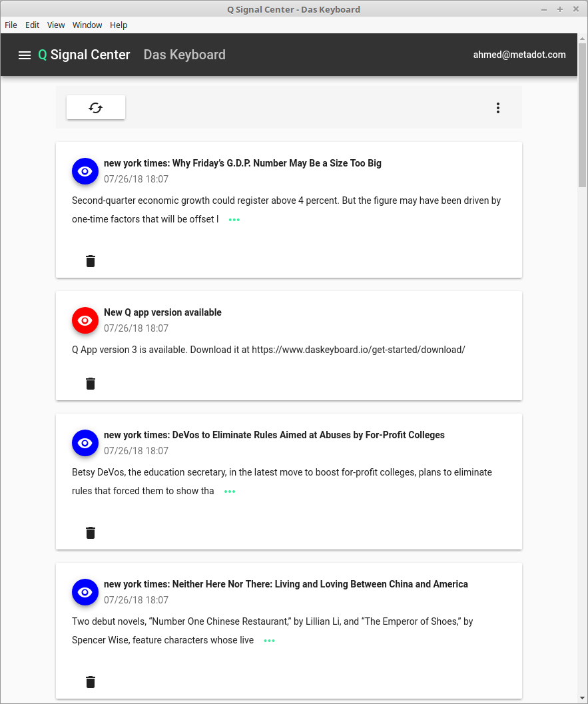This screenshot has width=588, height=704.
Task: Click the Q App version 3 download message
Action: pos(268,350)
